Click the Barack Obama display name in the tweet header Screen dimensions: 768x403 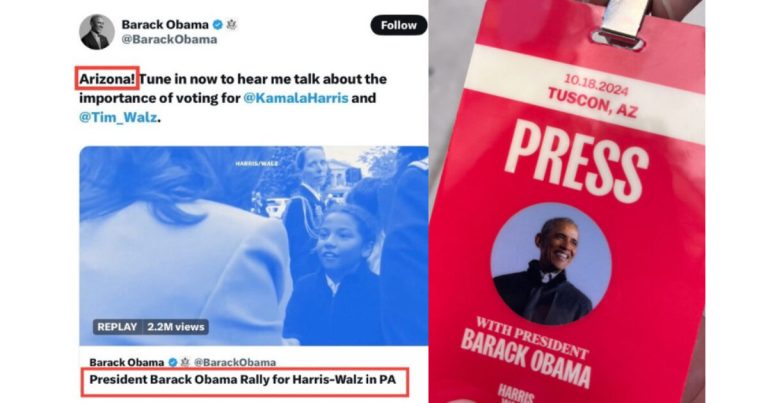[165, 24]
